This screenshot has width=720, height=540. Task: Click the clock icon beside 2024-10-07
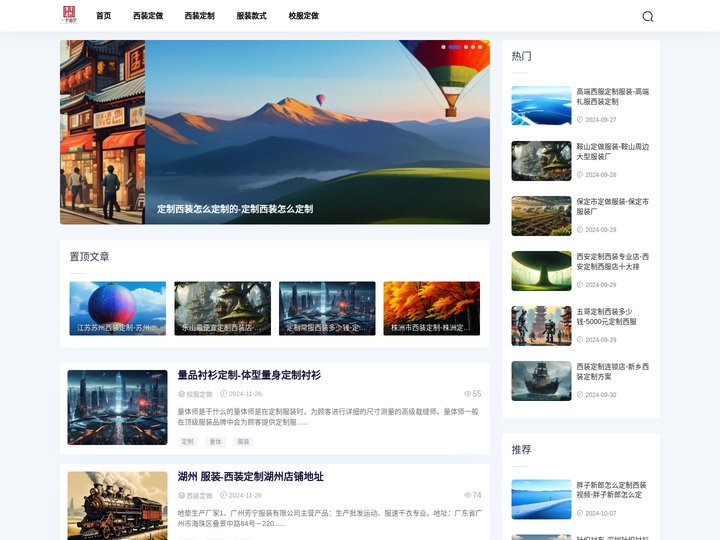(x=579, y=513)
